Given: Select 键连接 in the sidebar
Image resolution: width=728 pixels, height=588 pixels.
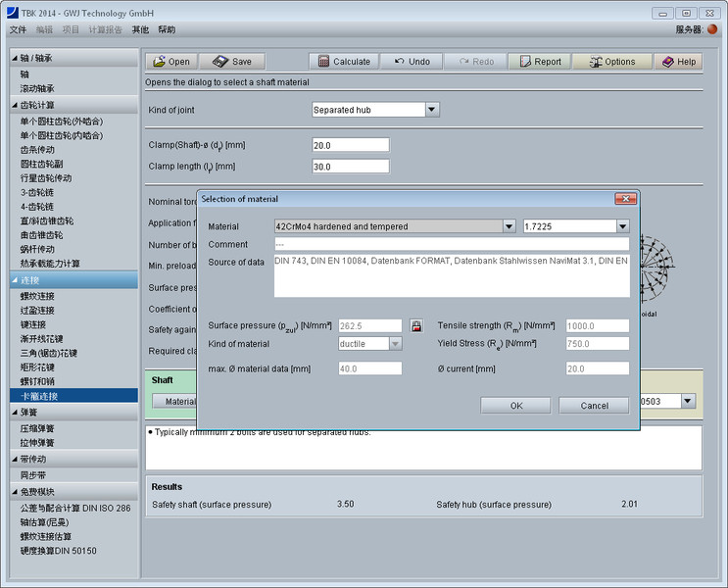Looking at the screenshot, I should coord(33,324).
